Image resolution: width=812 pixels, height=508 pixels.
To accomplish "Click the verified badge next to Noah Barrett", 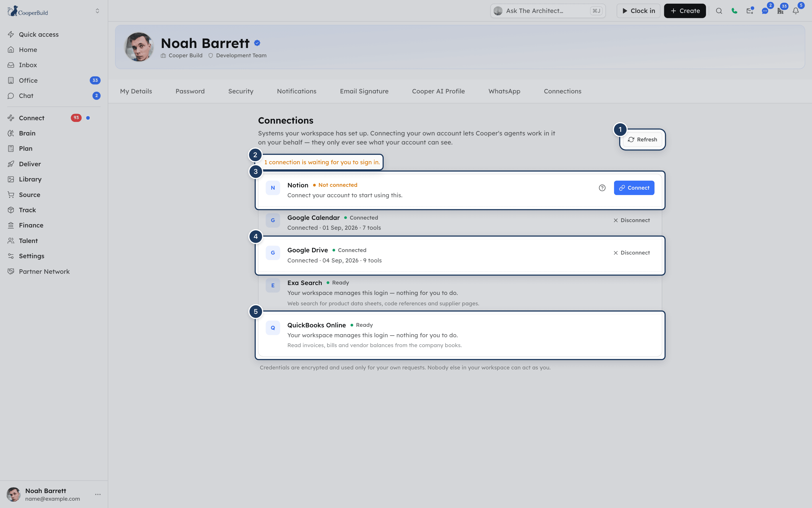I will 257,43.
